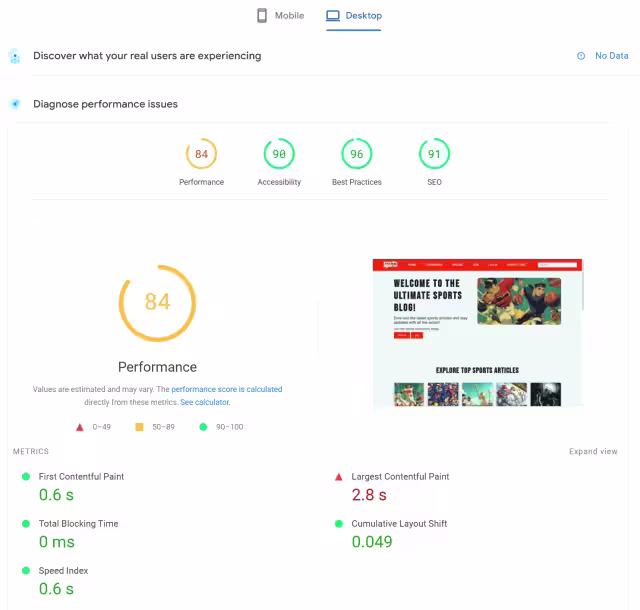Switch to the Mobile tab
Image resolution: width=640 pixels, height=610 pixels.
pyautogui.click(x=280, y=16)
